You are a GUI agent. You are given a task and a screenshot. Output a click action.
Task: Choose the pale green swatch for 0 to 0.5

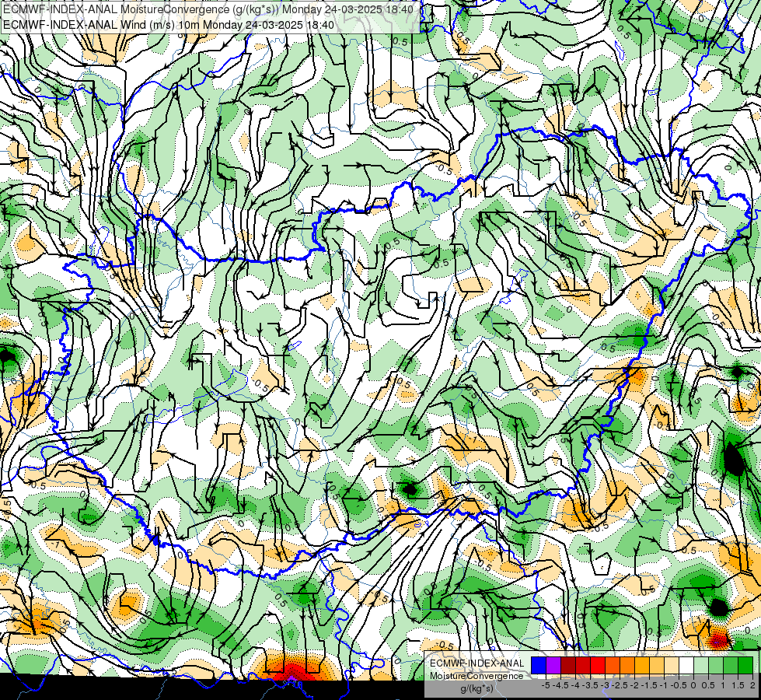[701, 665]
